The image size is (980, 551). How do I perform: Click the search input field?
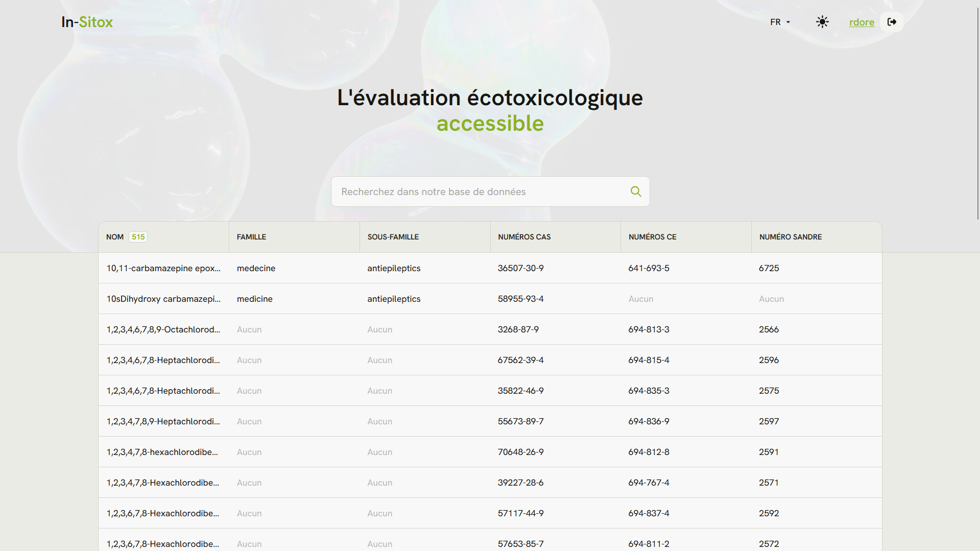480,191
